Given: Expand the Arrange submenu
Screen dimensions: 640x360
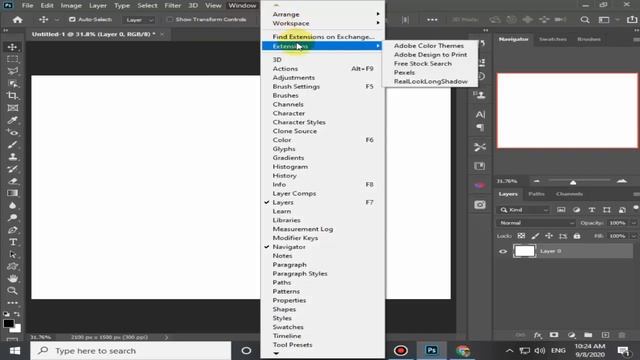Looking at the screenshot, I should tap(322, 14).
